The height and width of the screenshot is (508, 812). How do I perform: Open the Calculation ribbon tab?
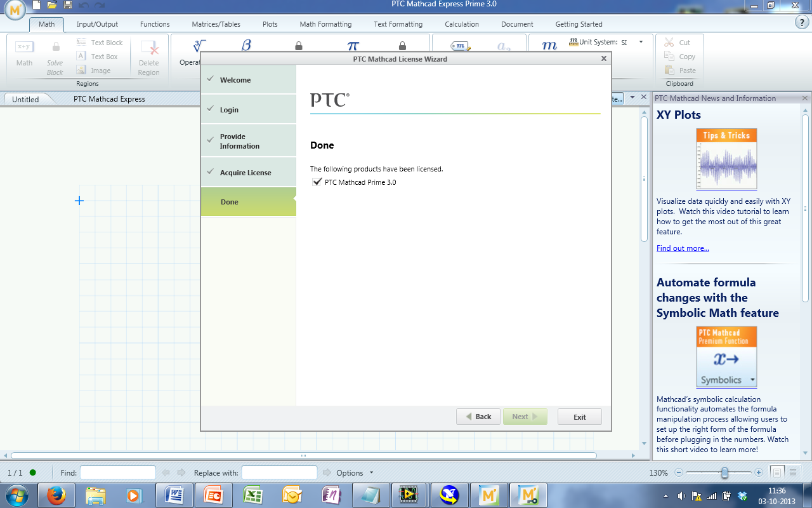462,24
